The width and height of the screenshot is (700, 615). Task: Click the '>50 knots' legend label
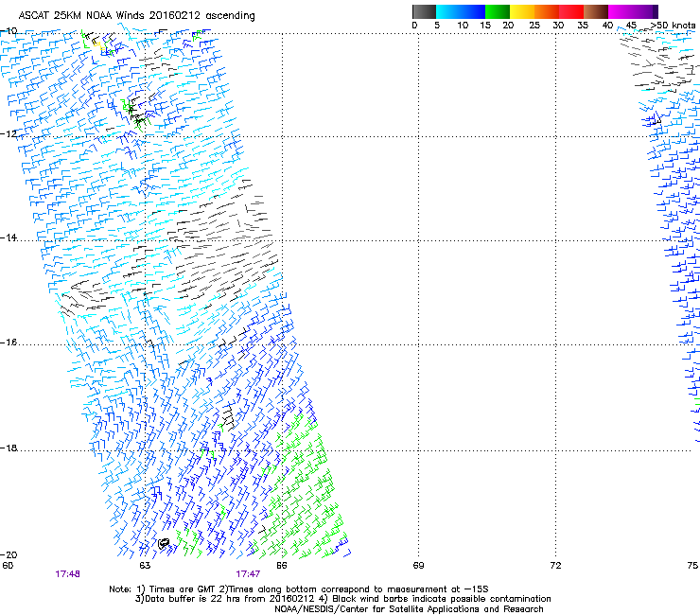click(x=673, y=26)
